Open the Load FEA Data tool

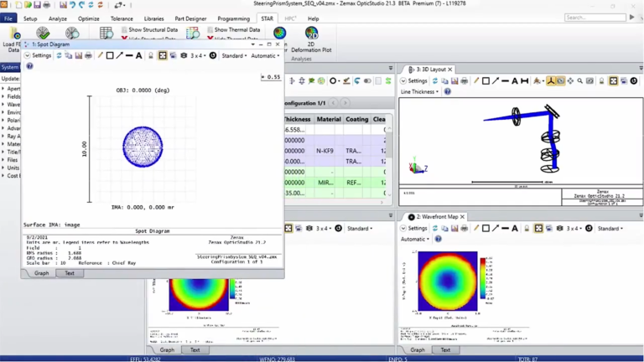click(x=13, y=39)
